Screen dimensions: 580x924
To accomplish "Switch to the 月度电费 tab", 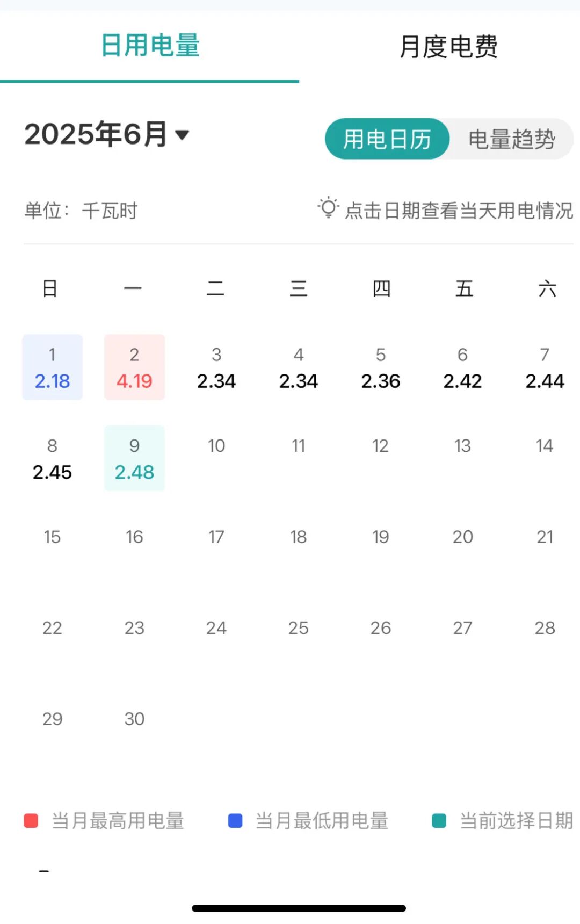I will [448, 47].
